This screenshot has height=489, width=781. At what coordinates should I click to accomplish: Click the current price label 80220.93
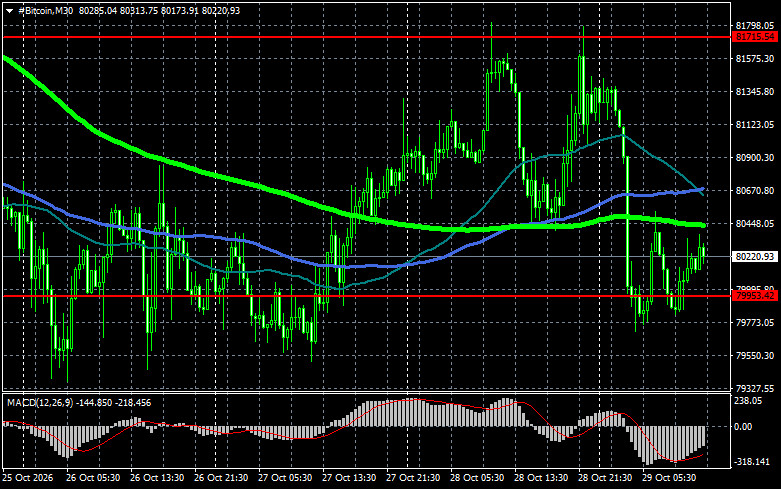[x=755, y=256]
